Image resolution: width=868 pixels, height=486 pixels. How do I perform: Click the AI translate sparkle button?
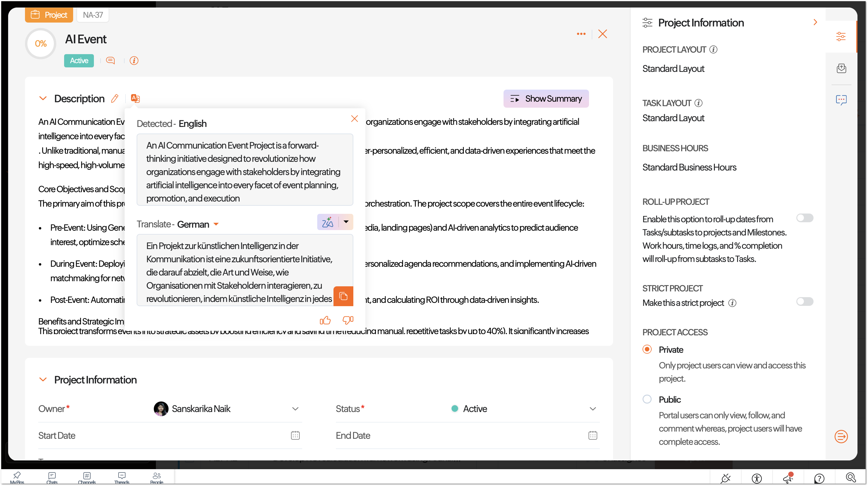point(327,222)
